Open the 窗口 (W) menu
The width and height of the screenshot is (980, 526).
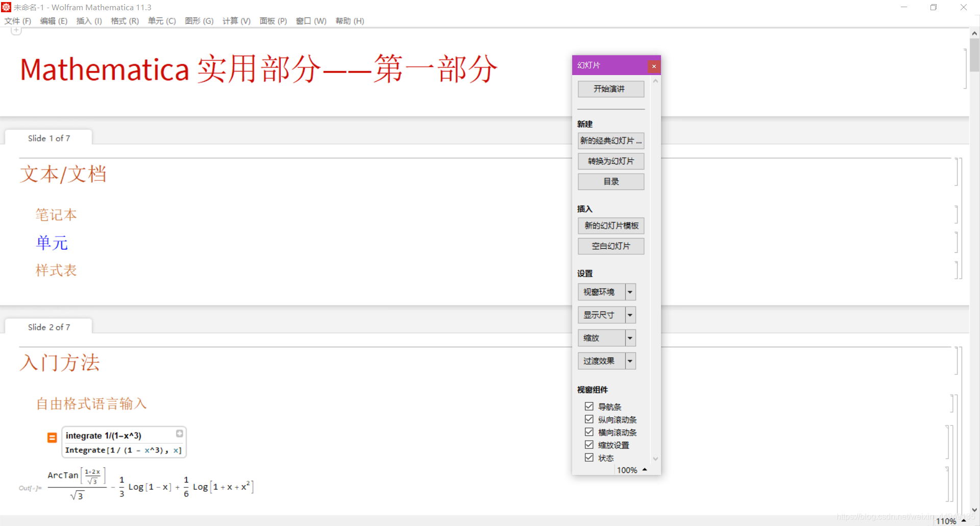click(311, 21)
